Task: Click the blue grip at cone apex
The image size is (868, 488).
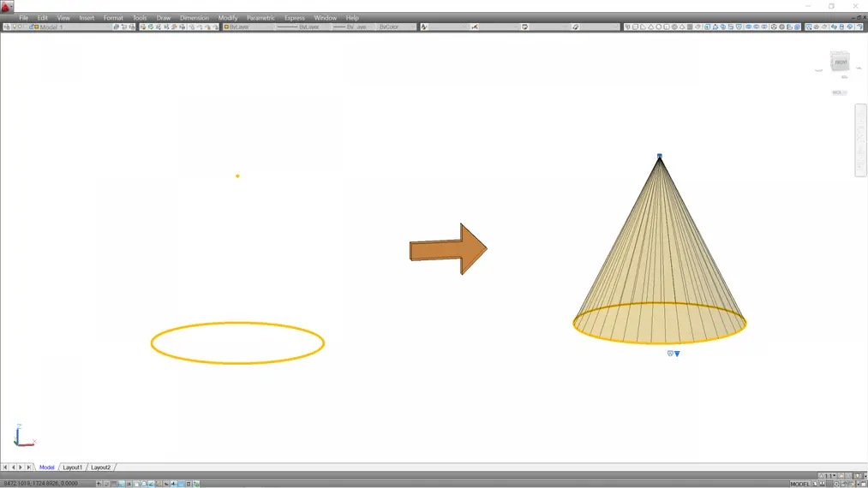Action: [660, 156]
